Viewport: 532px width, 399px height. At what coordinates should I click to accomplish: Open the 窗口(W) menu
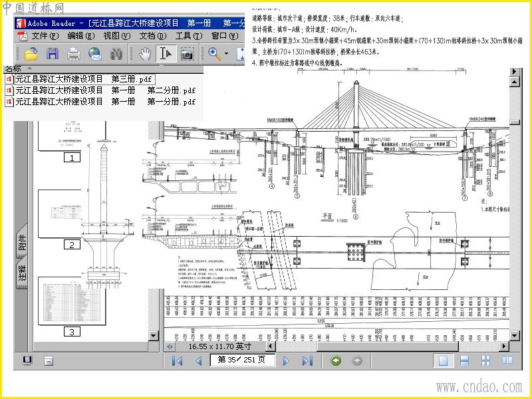pyautogui.click(x=225, y=35)
